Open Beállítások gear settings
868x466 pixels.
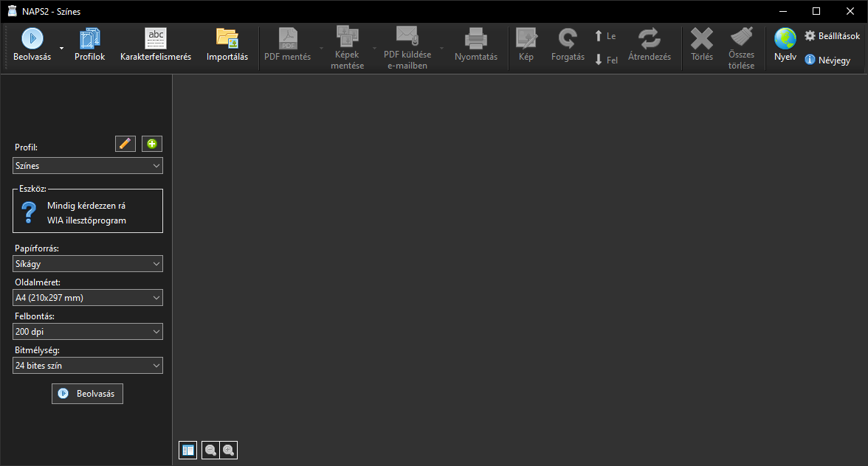tap(832, 35)
